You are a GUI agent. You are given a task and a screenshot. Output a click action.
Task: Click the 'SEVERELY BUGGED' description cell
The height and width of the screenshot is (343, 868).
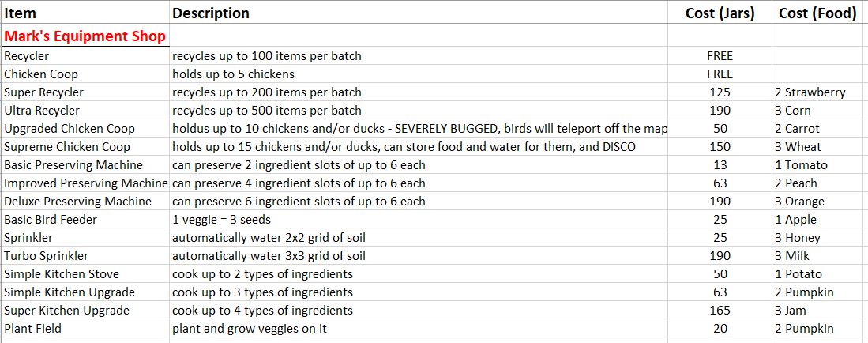tap(419, 129)
